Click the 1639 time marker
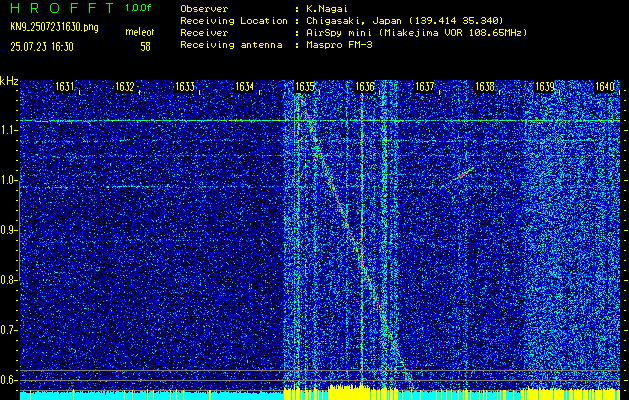The image size is (629, 400). [545, 87]
